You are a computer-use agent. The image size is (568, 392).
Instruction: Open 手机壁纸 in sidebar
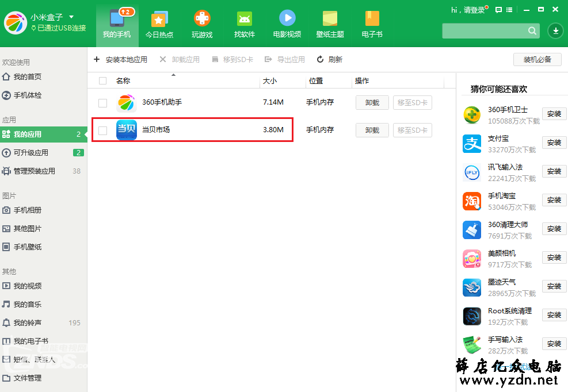pyautogui.click(x=22, y=247)
